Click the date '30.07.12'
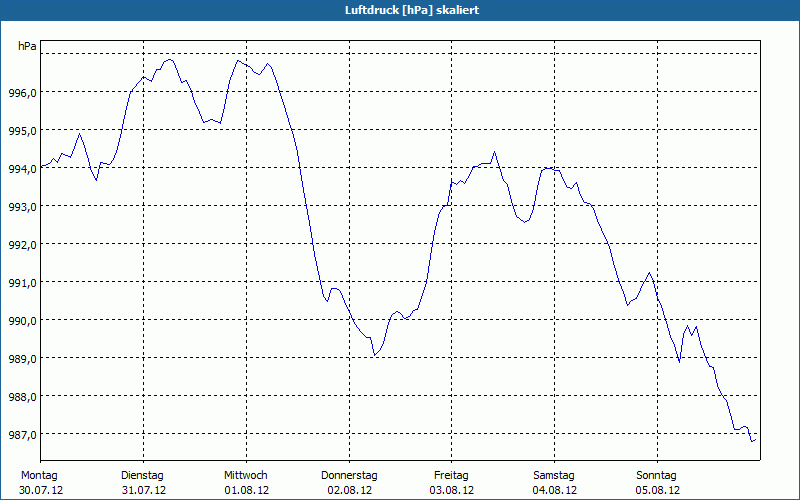The width and height of the screenshot is (800, 500). tap(41, 490)
